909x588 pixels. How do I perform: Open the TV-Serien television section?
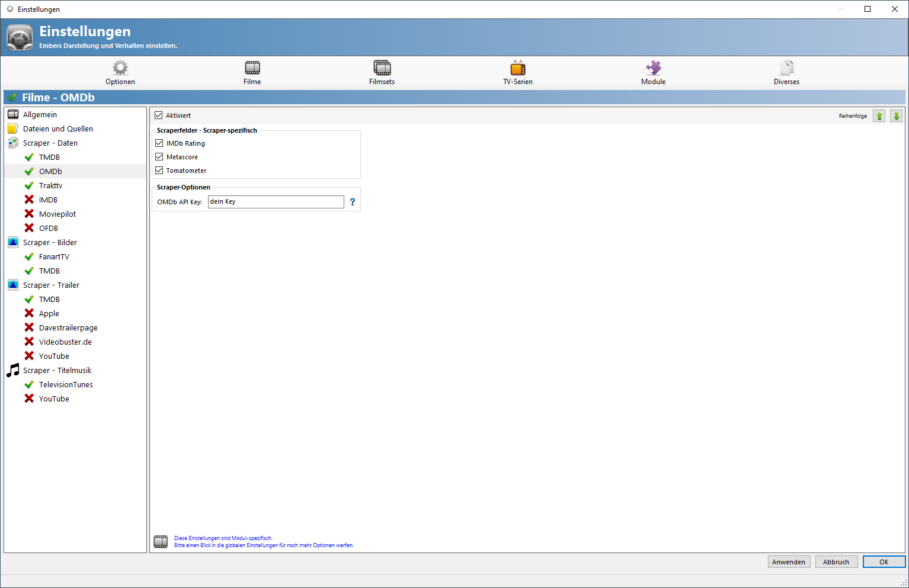click(518, 72)
